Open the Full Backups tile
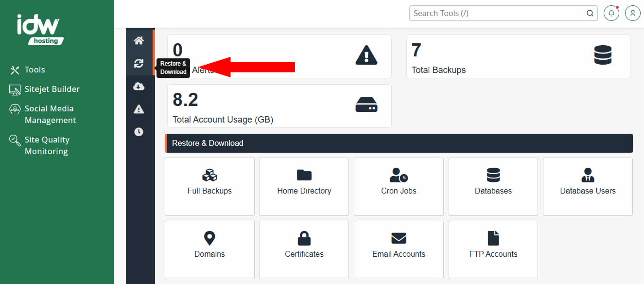 click(x=209, y=186)
